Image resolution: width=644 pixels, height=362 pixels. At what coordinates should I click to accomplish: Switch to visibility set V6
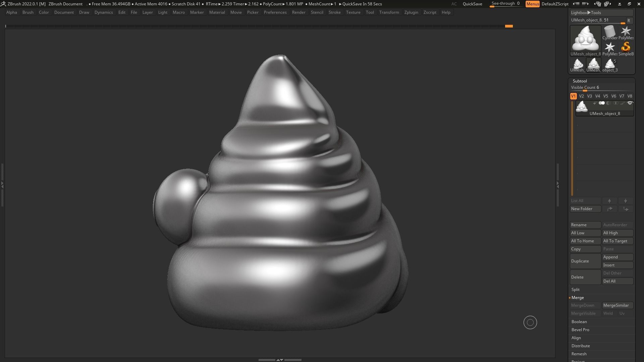coord(613,96)
